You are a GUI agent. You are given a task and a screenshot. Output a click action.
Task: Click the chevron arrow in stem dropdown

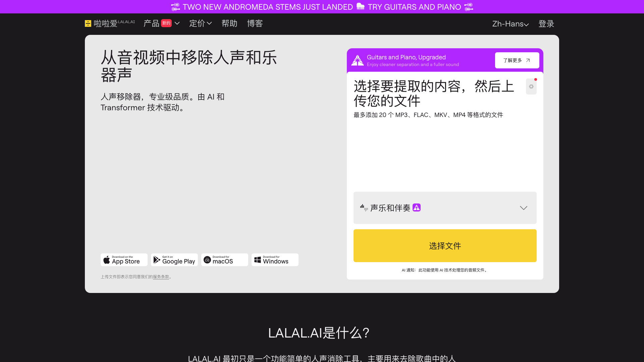point(524,208)
